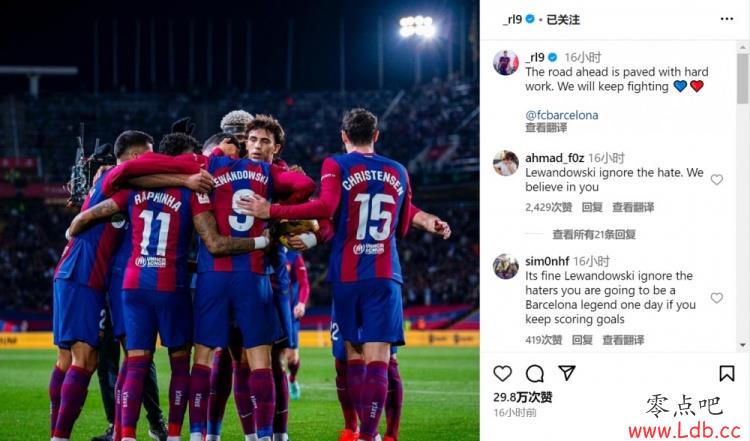Reply to ahmad_f0z's comment via 回复
The image size is (750, 441).
[592, 207]
